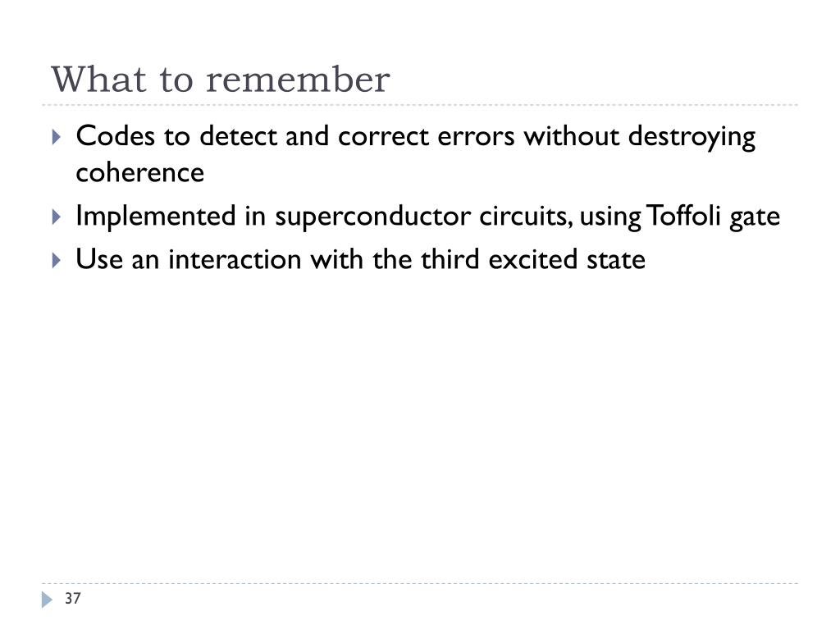
Task: Click the word 'Codes' in first bullet
Action: pos(115,136)
